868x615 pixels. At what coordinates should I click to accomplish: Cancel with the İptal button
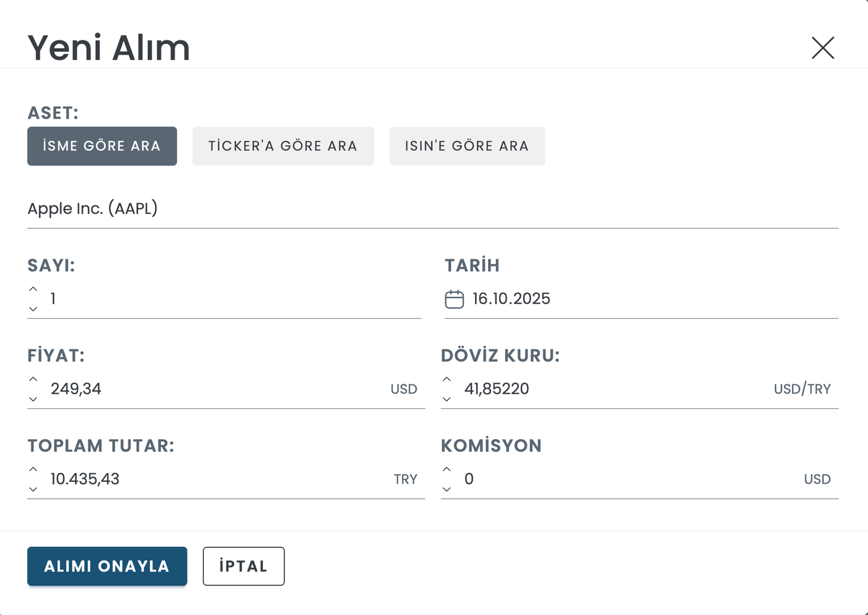point(244,566)
